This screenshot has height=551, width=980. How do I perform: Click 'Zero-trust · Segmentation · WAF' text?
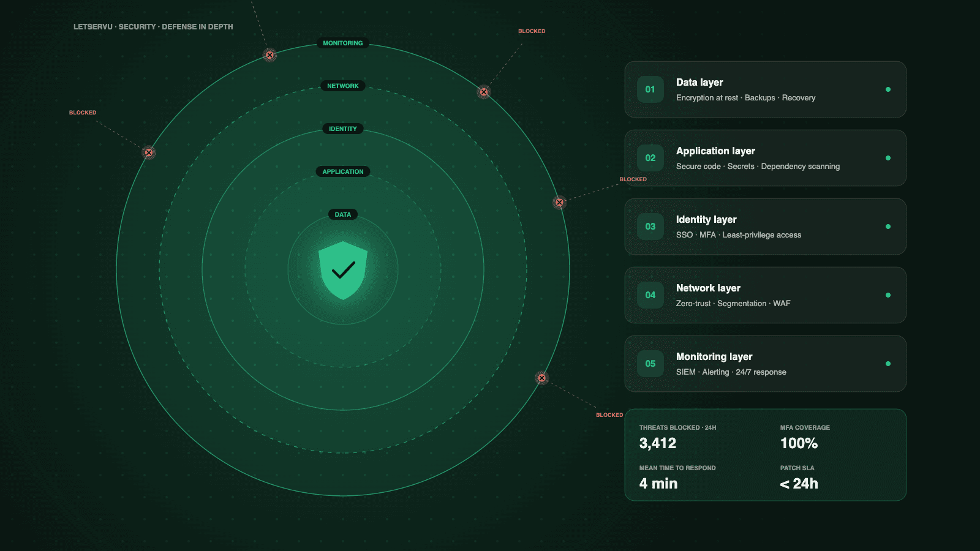click(x=733, y=304)
